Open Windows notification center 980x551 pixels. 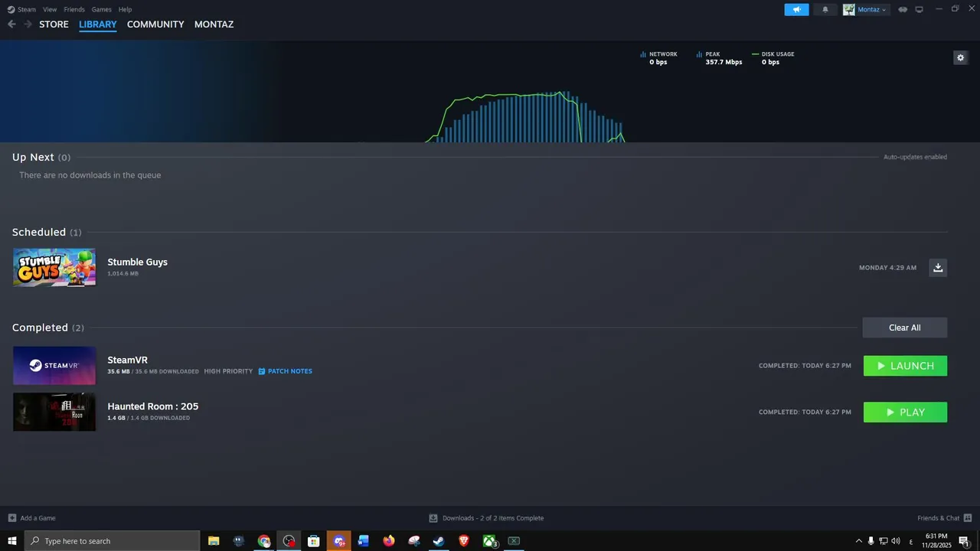pos(964,541)
